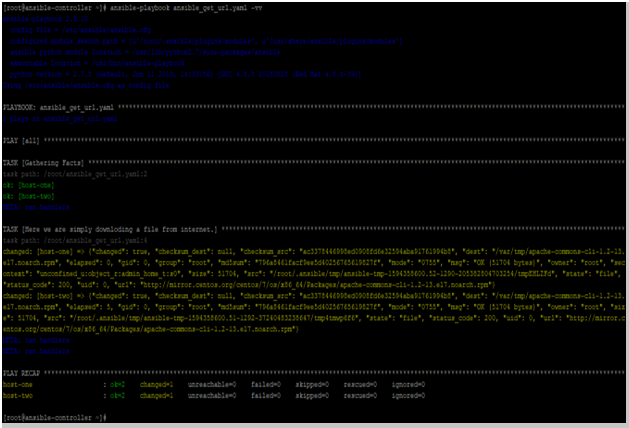Click 'ignored=0' in the host-two recap row
Viewport: 629px width, 428px height.
408,396
